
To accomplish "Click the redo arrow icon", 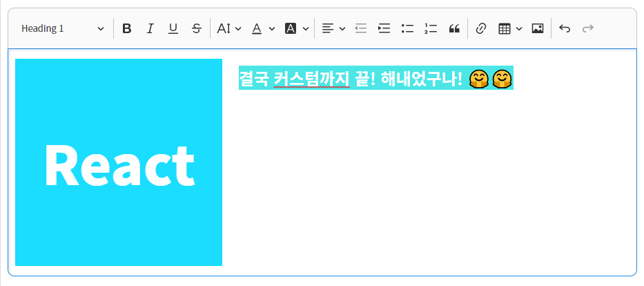I will [588, 28].
